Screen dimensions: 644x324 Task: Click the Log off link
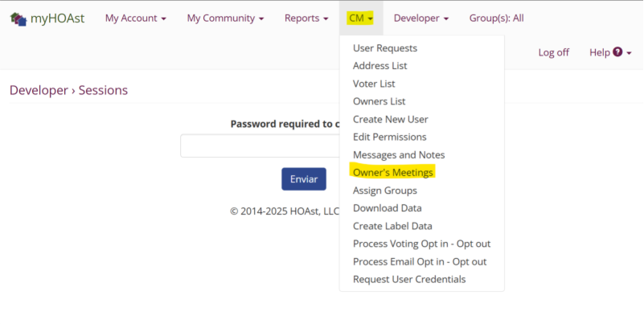[x=553, y=52]
